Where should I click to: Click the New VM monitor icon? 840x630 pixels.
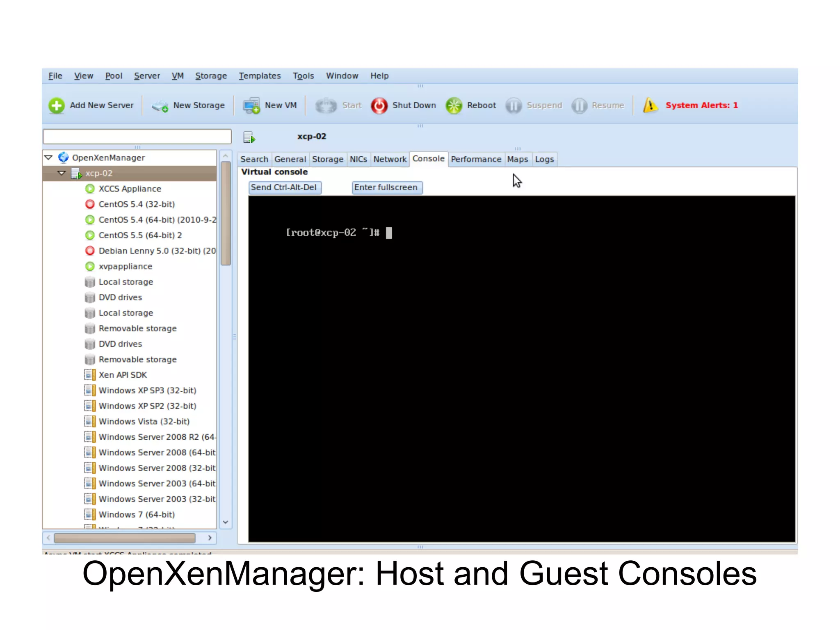(x=251, y=106)
